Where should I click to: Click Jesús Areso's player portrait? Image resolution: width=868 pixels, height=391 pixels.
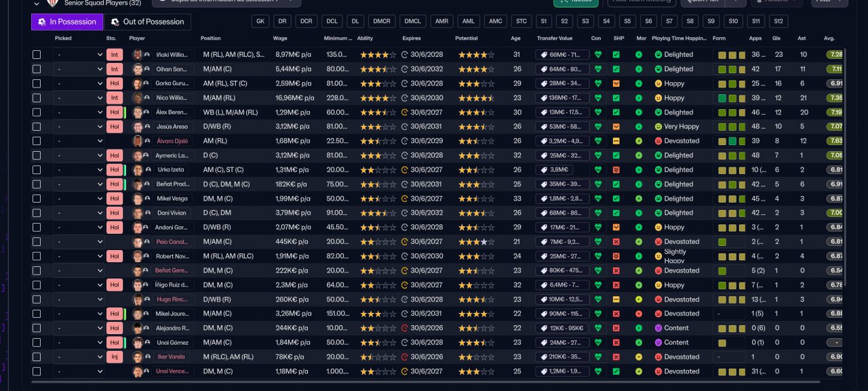(x=138, y=127)
